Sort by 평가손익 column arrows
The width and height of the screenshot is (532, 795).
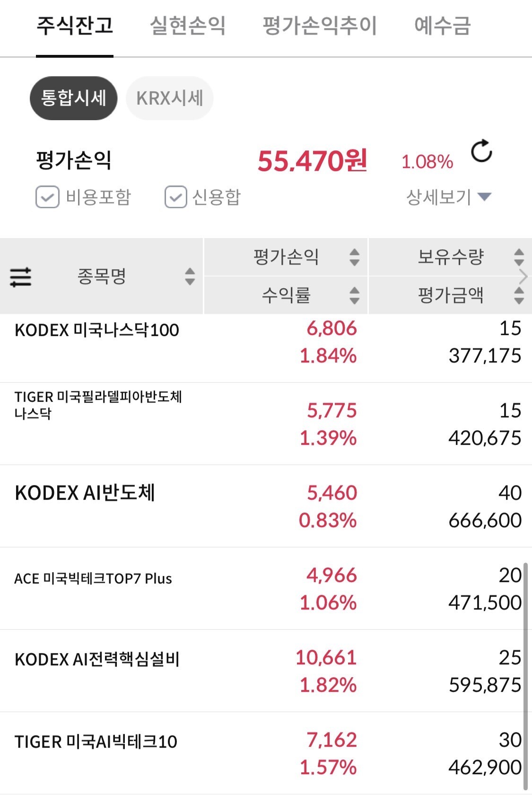pos(354,257)
